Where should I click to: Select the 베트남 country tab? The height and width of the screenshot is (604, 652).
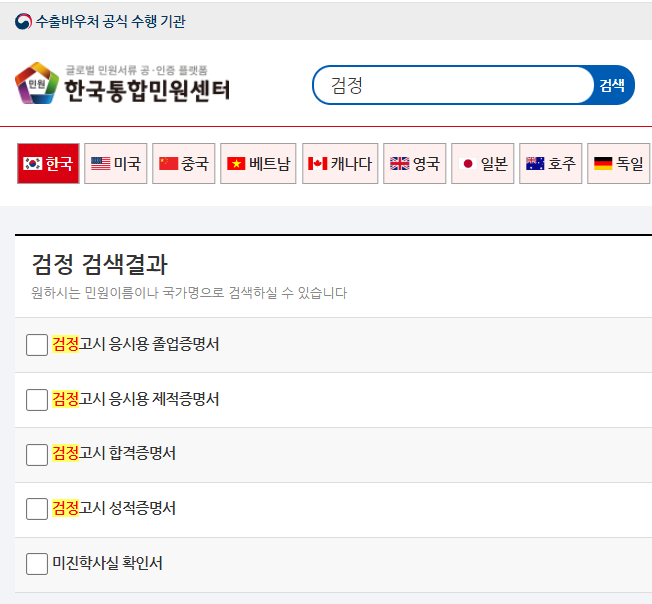[x=258, y=163]
